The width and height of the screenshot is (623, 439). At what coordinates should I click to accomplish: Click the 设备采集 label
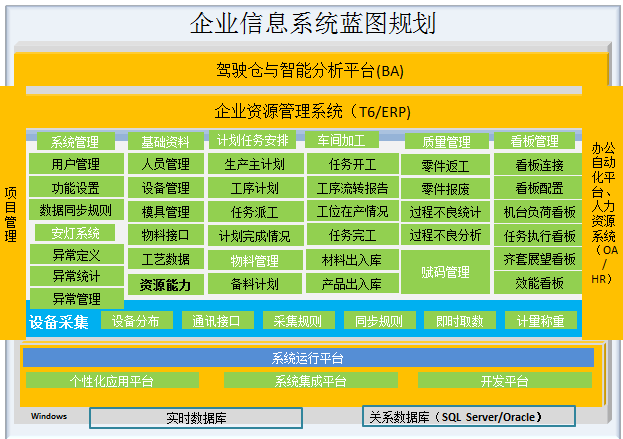tap(58, 321)
